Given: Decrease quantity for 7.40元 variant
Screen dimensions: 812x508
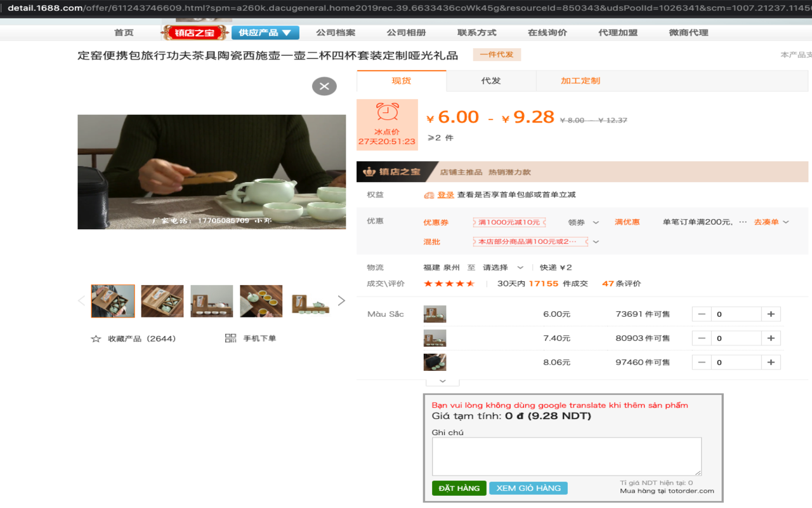Looking at the screenshot, I should coord(702,338).
